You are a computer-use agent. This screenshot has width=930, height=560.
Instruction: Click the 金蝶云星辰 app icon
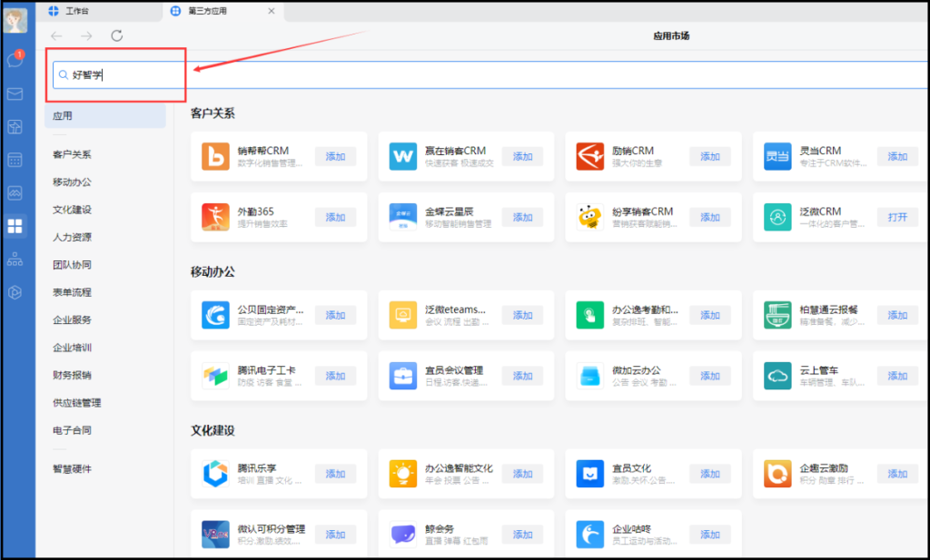402,217
